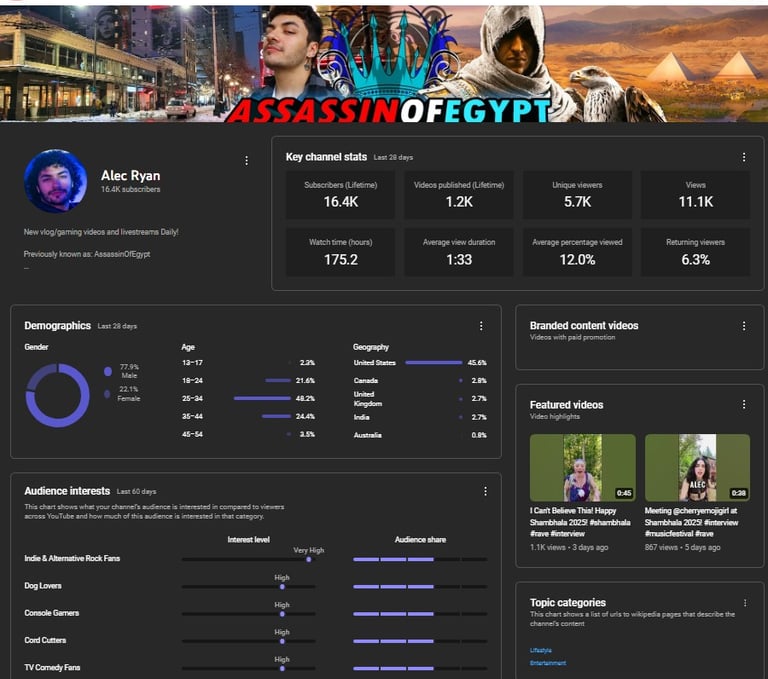Click the 'Cord Cutters' row label

[x=45, y=640]
